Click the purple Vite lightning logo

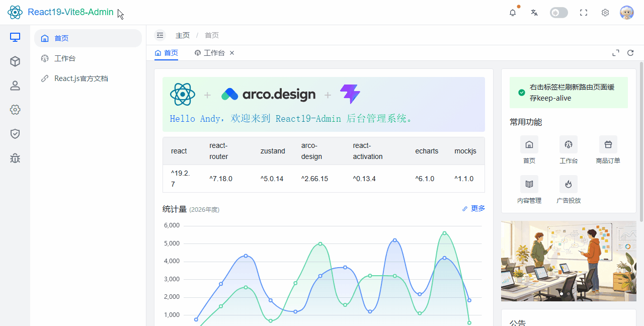[350, 94]
